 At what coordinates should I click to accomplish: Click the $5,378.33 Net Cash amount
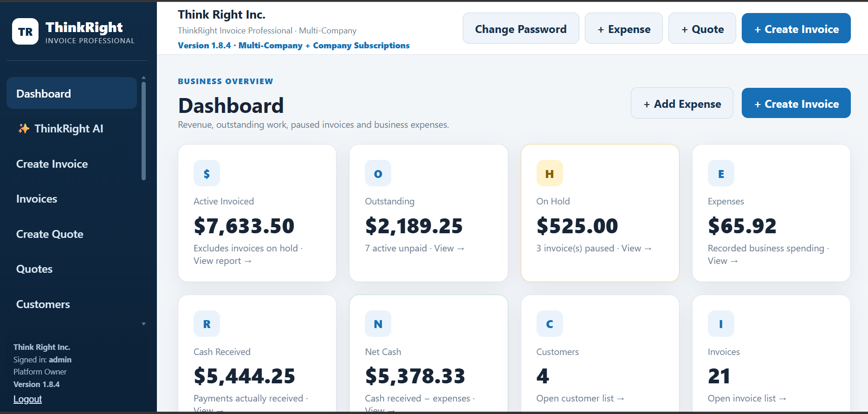pyautogui.click(x=415, y=376)
